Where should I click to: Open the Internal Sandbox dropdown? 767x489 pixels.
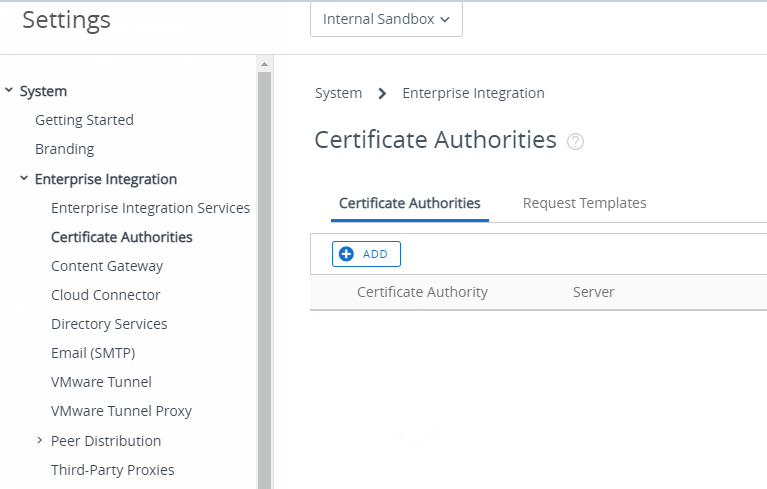click(x=386, y=19)
